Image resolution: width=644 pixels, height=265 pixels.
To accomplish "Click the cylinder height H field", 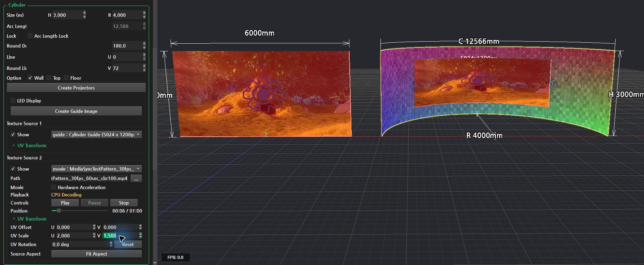I will pyautogui.click(x=67, y=15).
